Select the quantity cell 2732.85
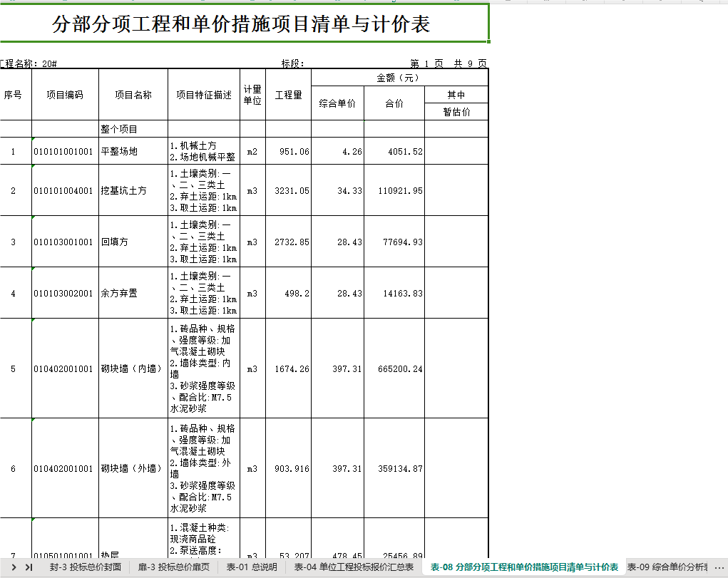 point(288,242)
